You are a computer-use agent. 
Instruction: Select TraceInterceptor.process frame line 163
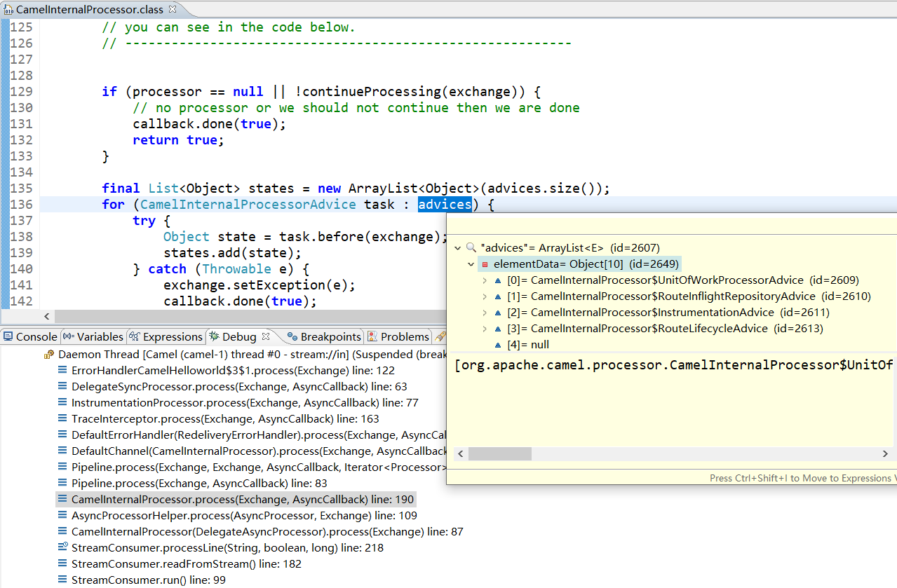(225, 419)
